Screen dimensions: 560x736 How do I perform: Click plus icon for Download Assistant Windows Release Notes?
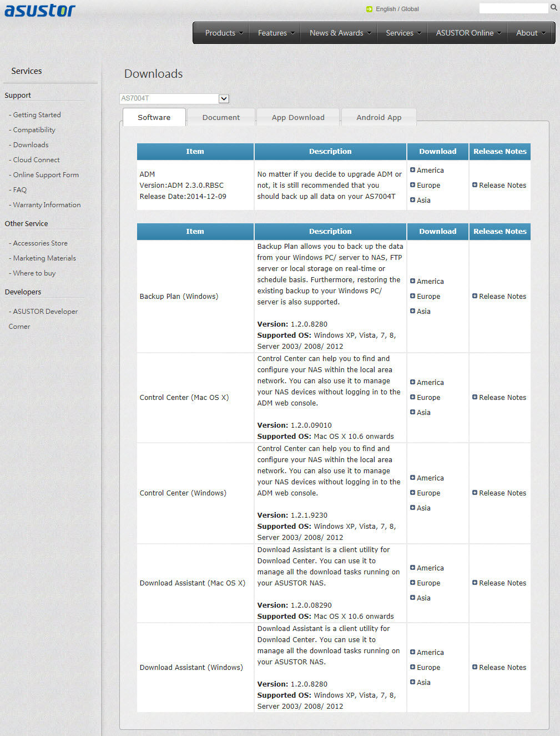pyautogui.click(x=475, y=667)
